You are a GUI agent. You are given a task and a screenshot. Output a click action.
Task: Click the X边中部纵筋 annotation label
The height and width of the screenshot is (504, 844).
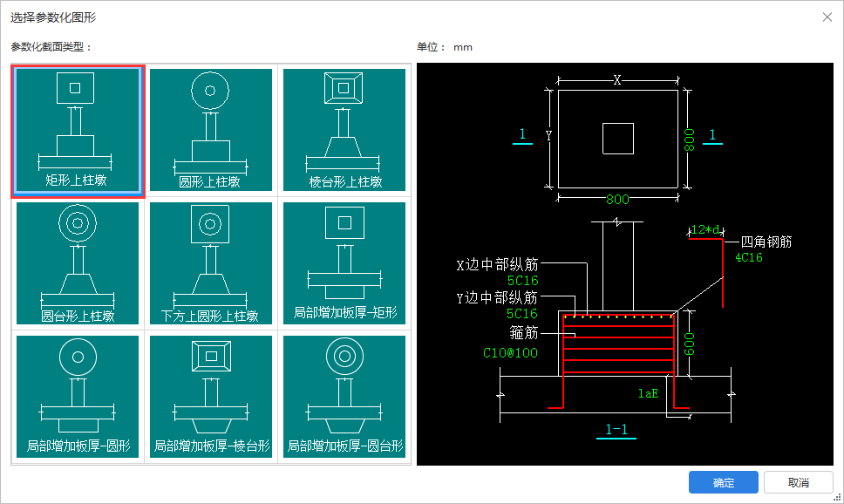coord(497,264)
